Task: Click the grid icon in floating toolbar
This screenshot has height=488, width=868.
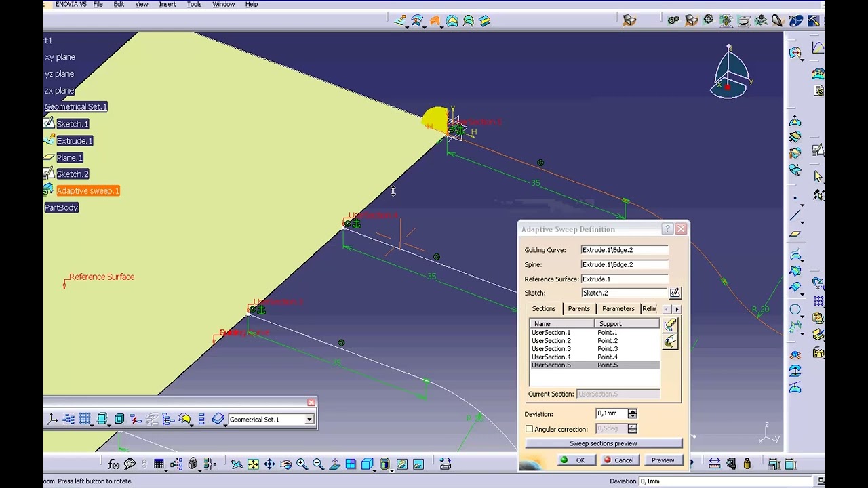Action: pos(85,420)
